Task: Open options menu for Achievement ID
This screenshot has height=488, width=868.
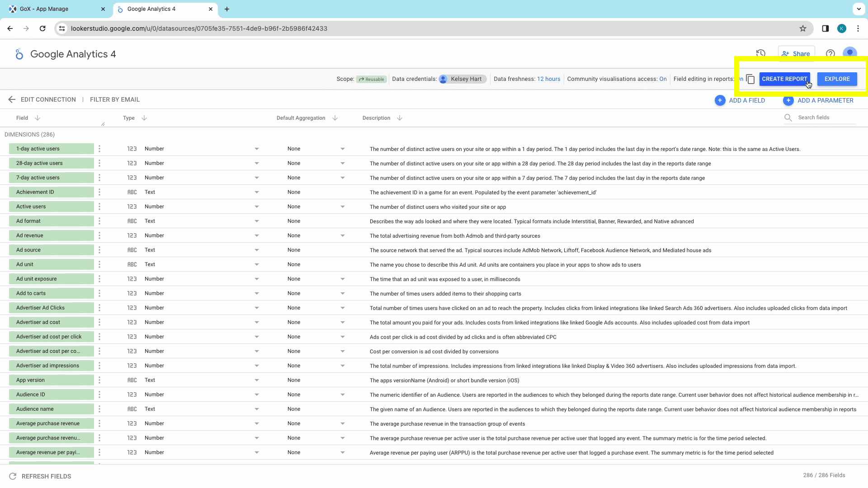Action: point(99,192)
